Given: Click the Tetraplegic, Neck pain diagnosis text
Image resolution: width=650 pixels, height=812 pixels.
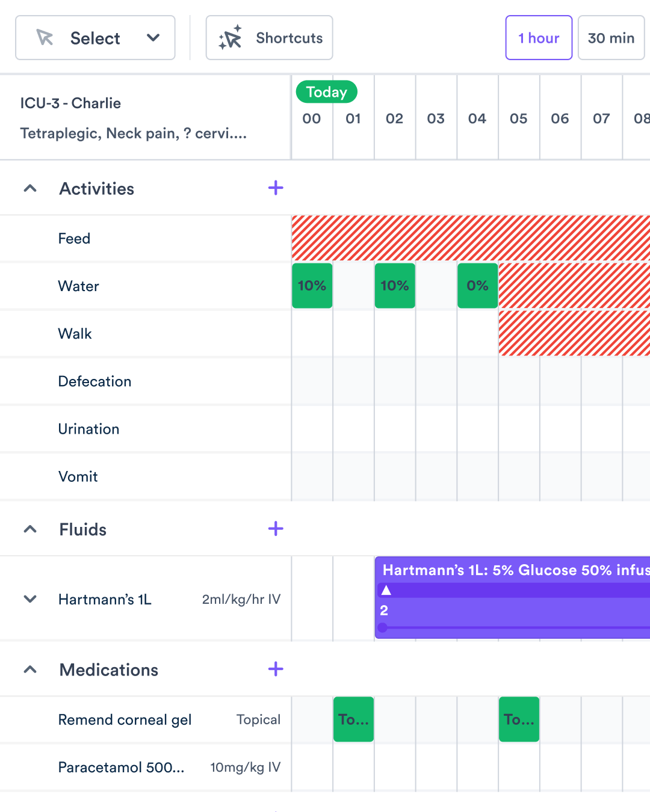Looking at the screenshot, I should [x=133, y=133].
